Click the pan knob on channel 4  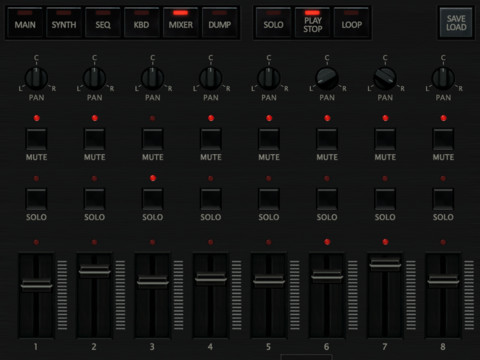point(211,78)
